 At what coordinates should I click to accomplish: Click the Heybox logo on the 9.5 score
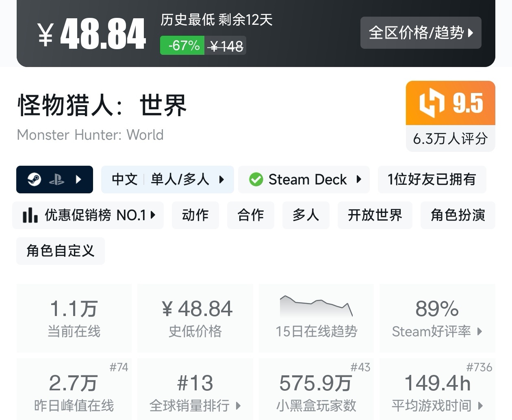[432, 103]
